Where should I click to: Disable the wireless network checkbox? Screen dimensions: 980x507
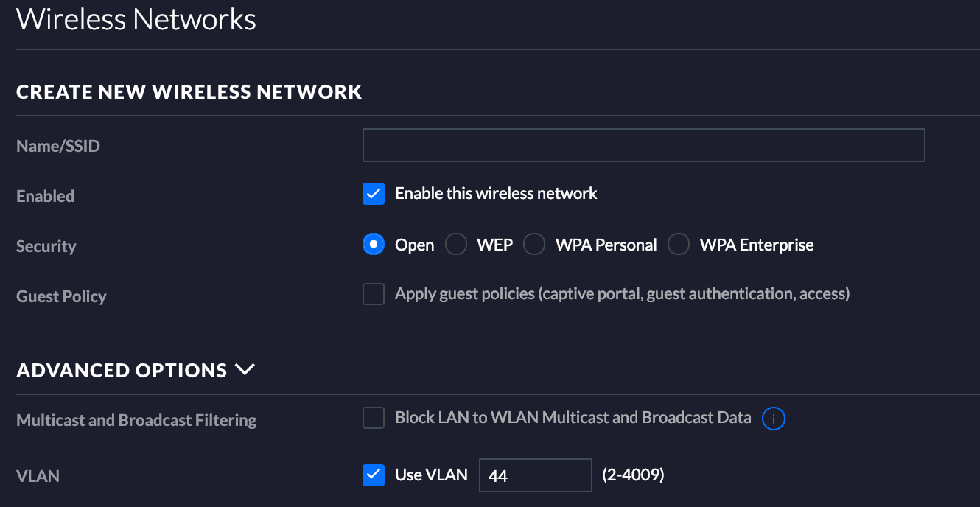pyautogui.click(x=373, y=193)
